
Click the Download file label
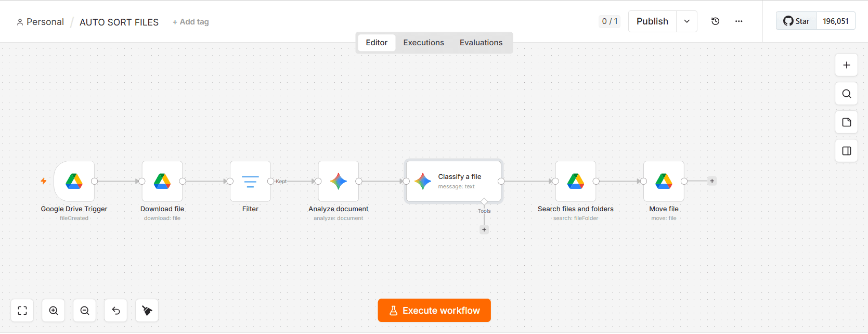point(162,209)
